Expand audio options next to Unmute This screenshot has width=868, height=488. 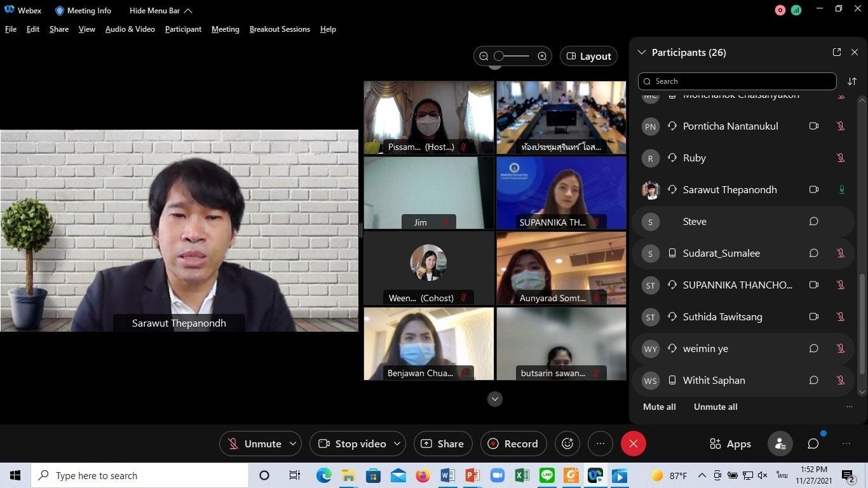293,444
